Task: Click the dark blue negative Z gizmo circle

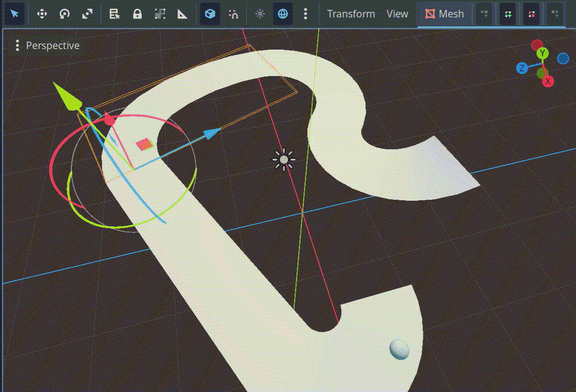Action: 563,58
